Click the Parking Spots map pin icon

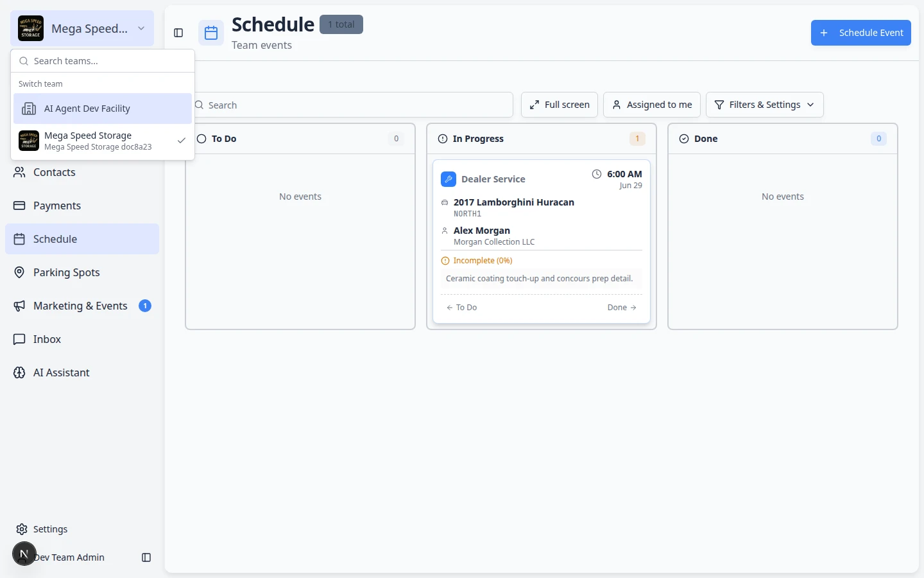click(20, 272)
